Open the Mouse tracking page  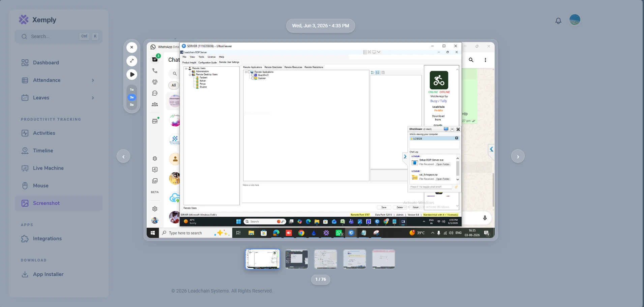[x=59, y=186]
